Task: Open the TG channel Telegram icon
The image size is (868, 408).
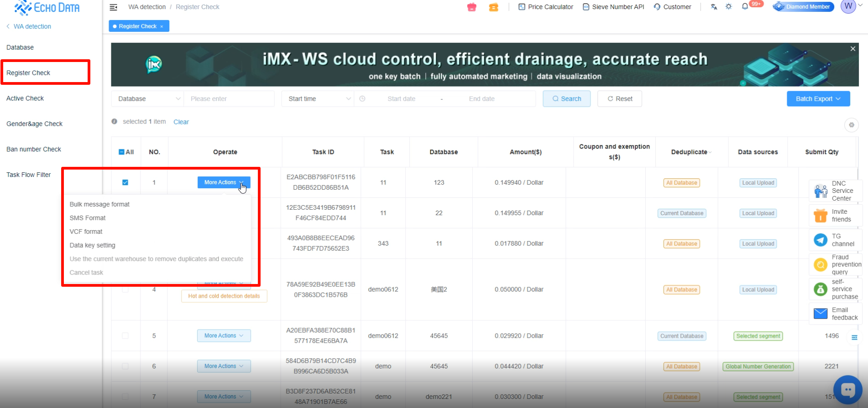Action: click(x=821, y=240)
